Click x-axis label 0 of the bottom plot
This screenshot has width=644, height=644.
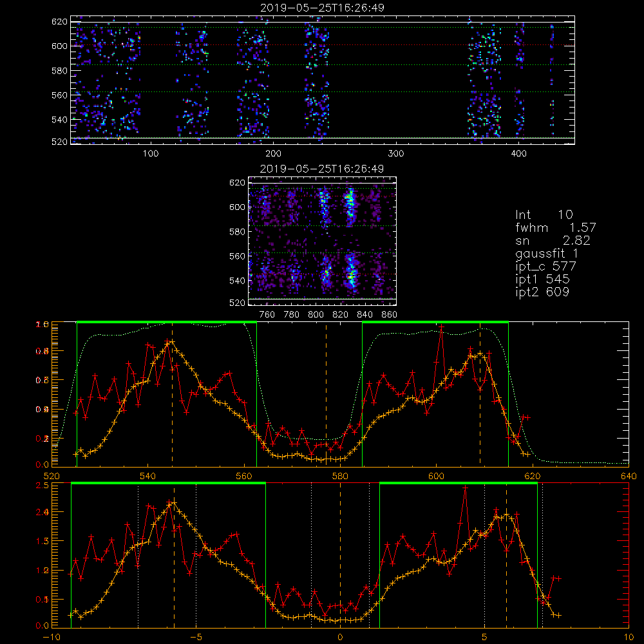pos(340,638)
